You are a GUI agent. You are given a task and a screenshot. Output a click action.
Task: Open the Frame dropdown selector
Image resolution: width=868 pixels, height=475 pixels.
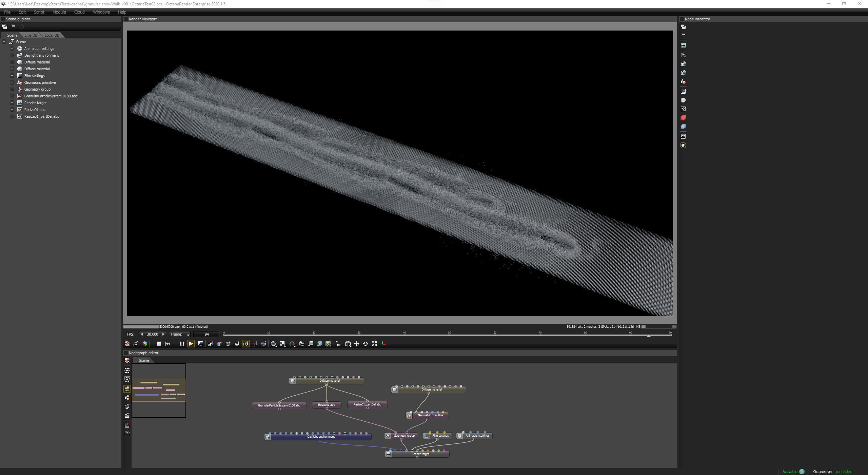[180, 335]
